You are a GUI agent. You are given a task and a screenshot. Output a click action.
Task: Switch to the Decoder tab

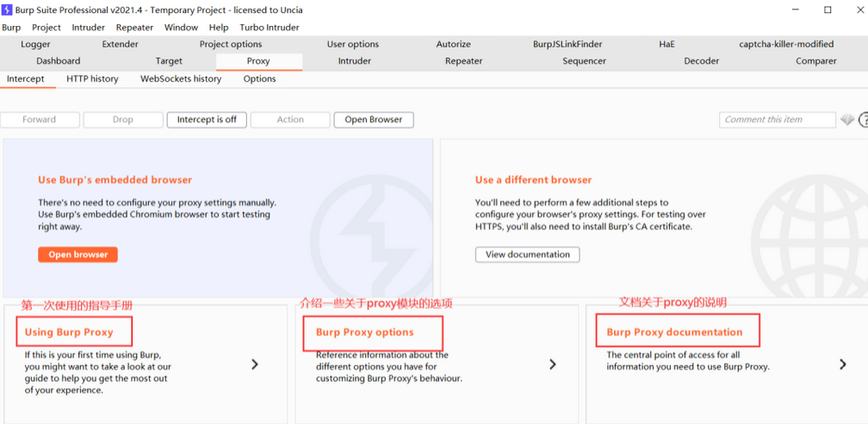point(701,61)
